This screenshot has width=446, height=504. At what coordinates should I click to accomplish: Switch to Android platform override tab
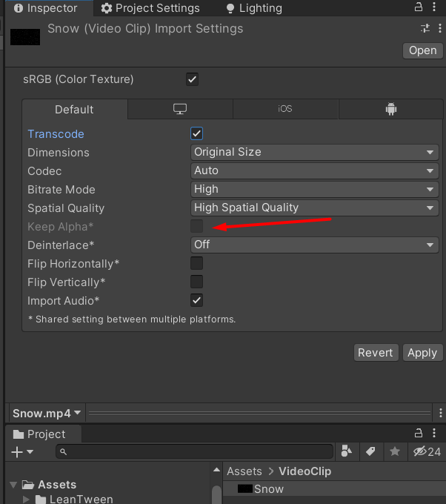coord(391,109)
